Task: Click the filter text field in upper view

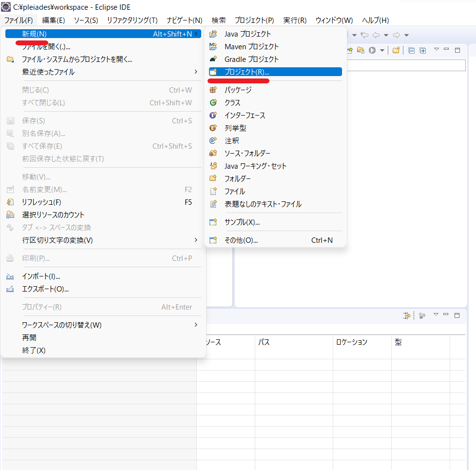Action: (406, 65)
